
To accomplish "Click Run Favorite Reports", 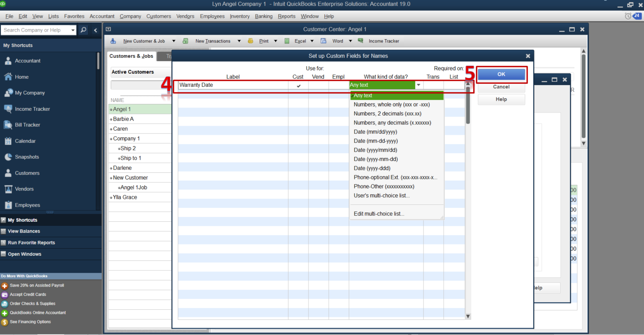I will [x=31, y=243].
